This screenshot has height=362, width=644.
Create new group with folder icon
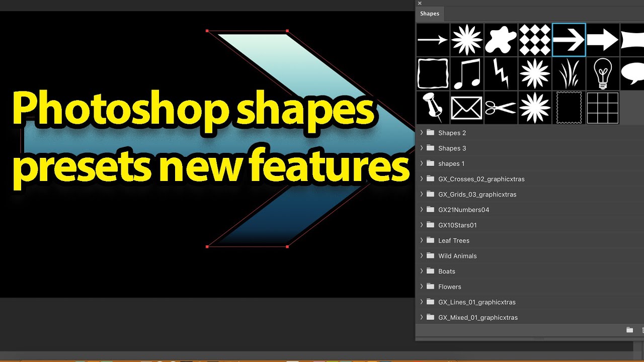coord(629,330)
